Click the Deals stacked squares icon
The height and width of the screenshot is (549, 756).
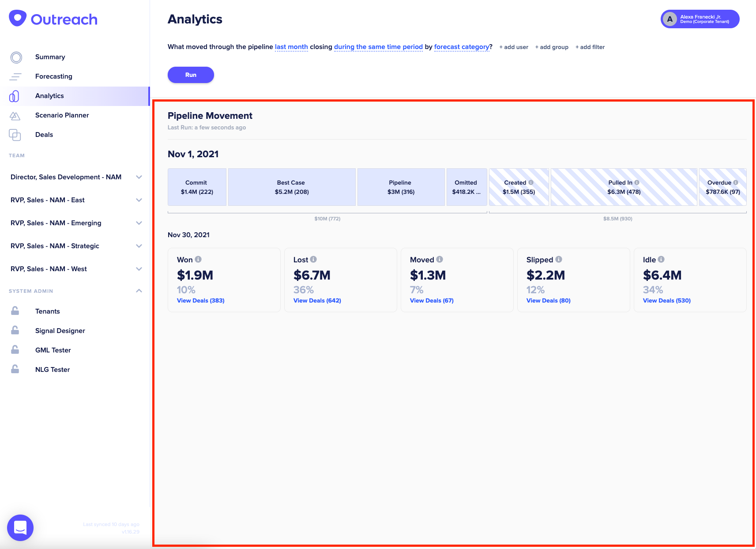click(x=15, y=135)
